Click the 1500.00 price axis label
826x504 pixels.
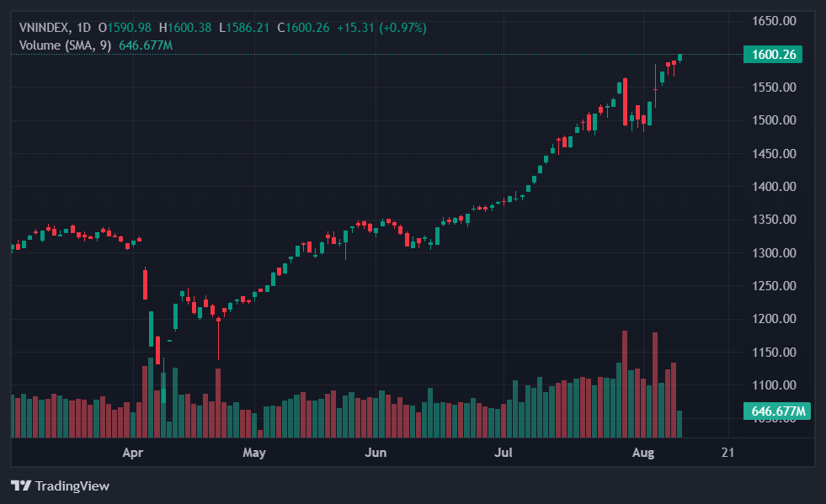coord(774,120)
